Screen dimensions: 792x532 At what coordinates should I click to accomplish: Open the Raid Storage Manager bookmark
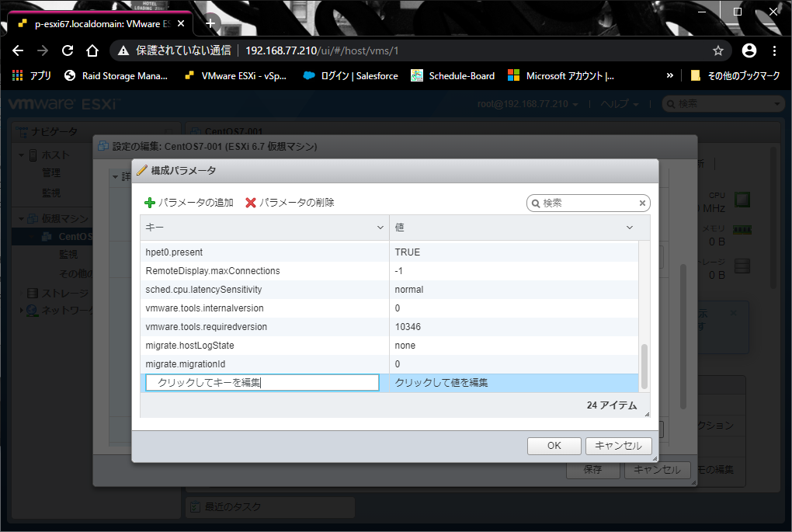[116, 76]
